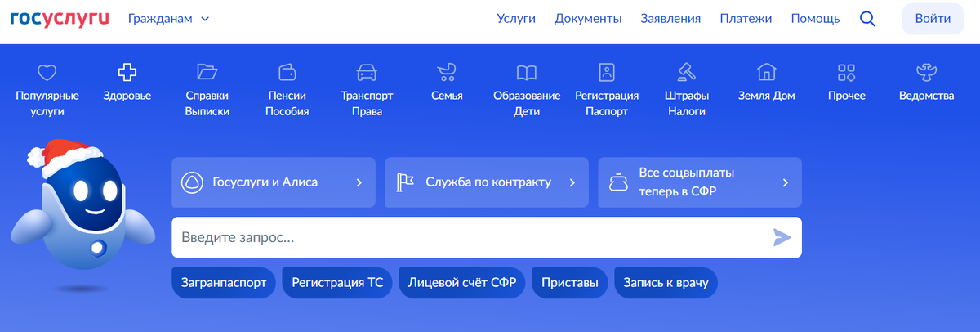Screen dimensions: 980x332
Task: Select the Загранпаспорт quick chip
Action: tap(223, 283)
